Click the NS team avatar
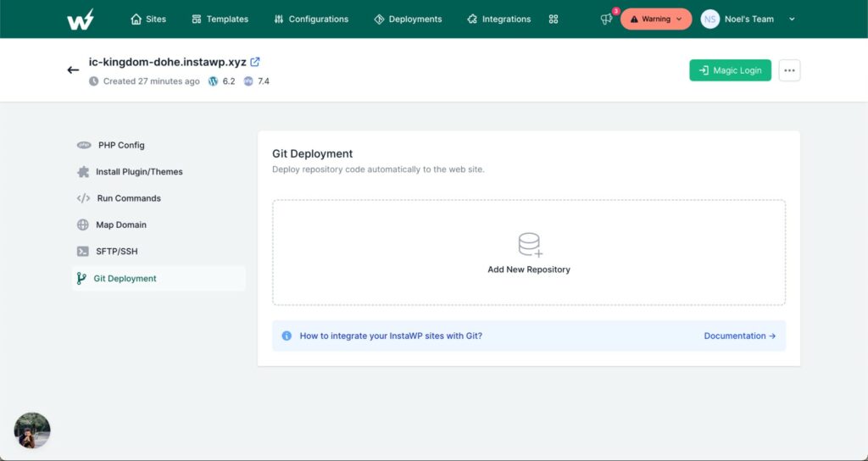The height and width of the screenshot is (461, 868). click(x=709, y=19)
